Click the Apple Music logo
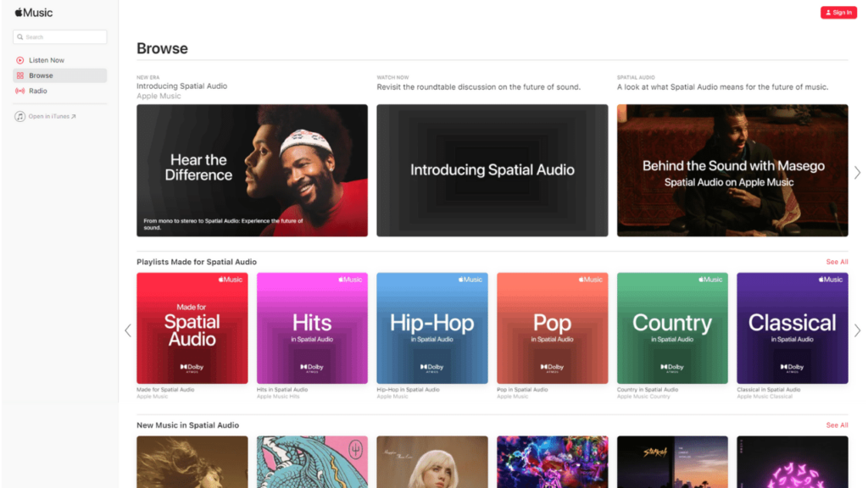The width and height of the screenshot is (868, 488). click(34, 12)
